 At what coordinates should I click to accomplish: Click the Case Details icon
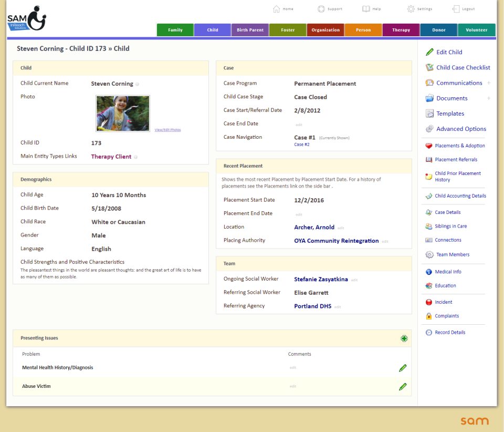(429, 212)
